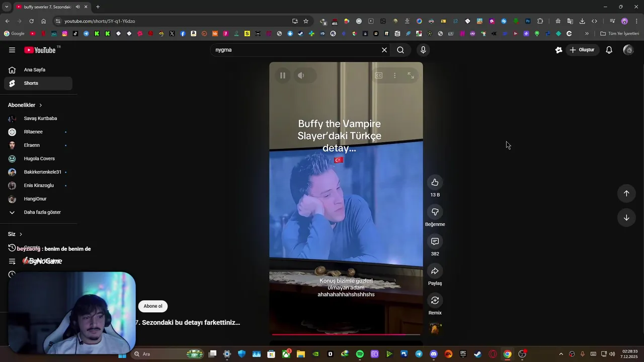Open the Oluştur create button
This screenshot has width=644, height=362.
pyautogui.click(x=582, y=50)
